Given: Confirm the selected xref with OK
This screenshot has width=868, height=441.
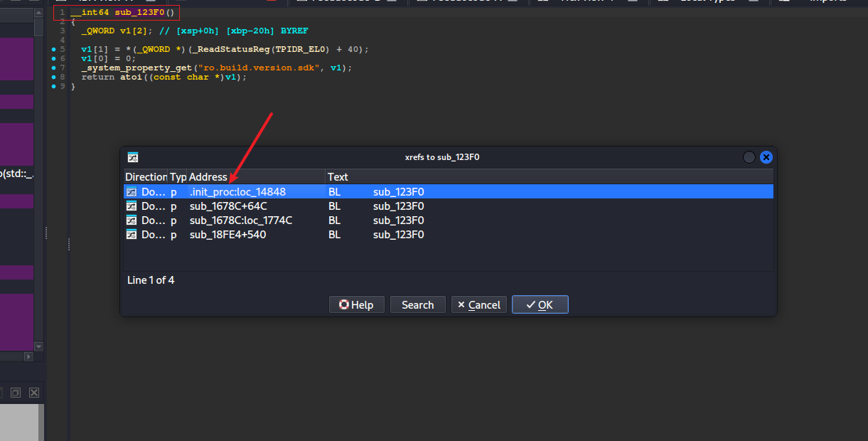Looking at the screenshot, I should 540,304.
